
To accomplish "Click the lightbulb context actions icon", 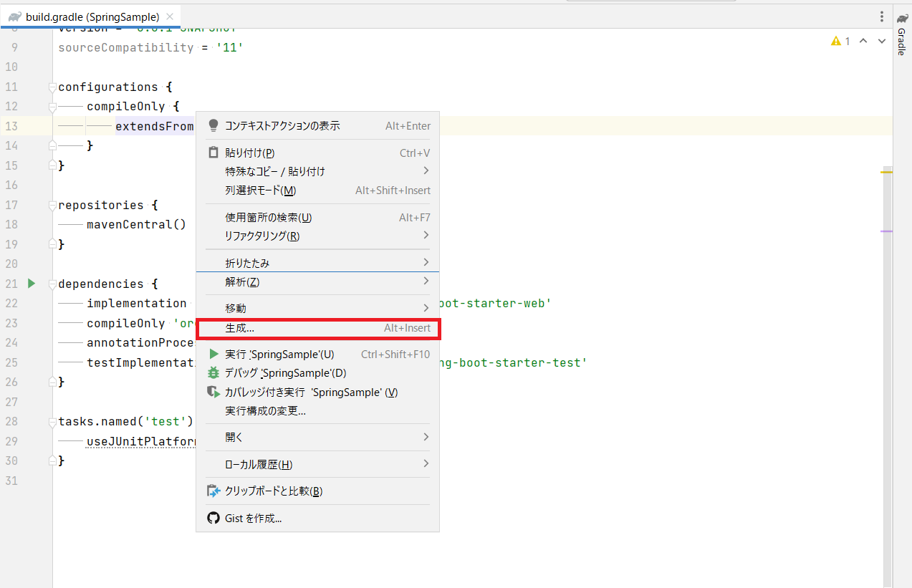I will click(213, 125).
